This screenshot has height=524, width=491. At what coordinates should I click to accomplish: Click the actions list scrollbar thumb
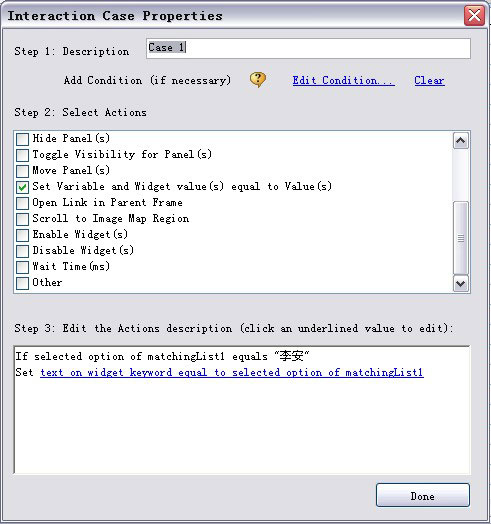pyautogui.click(x=461, y=238)
